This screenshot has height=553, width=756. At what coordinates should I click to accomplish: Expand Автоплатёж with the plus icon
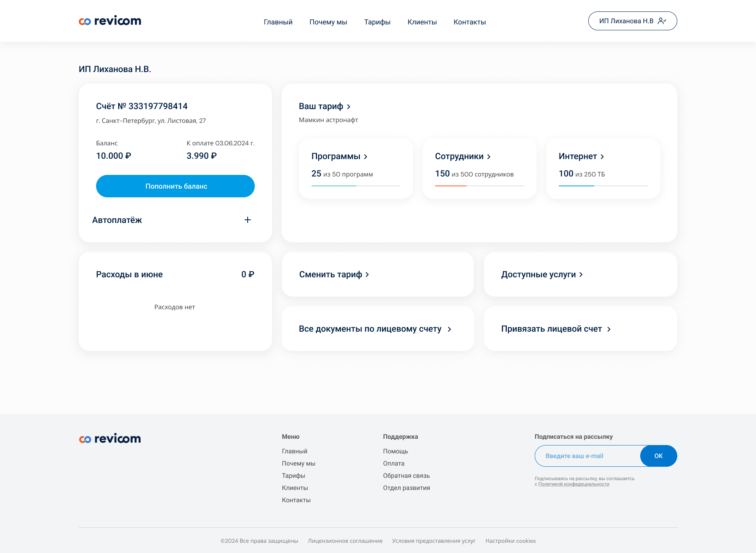pos(248,220)
